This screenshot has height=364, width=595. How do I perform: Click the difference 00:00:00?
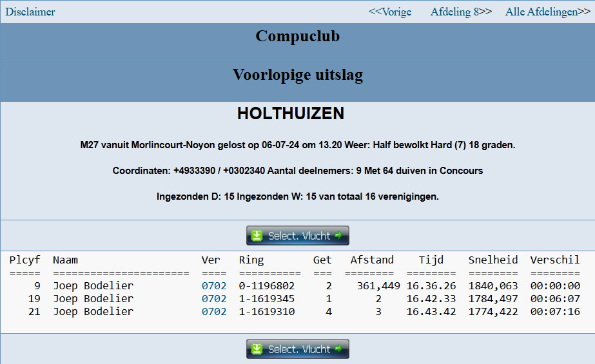tap(555, 286)
